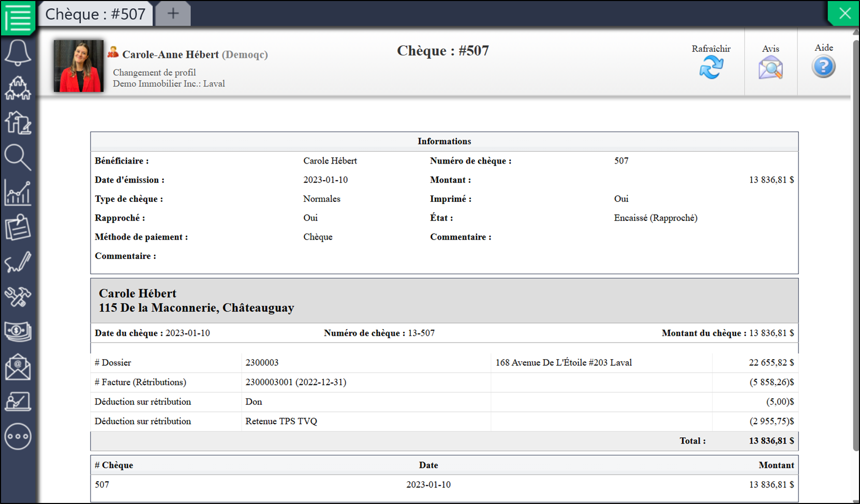Click the houses group sidebar icon
860x504 pixels.
point(18,88)
